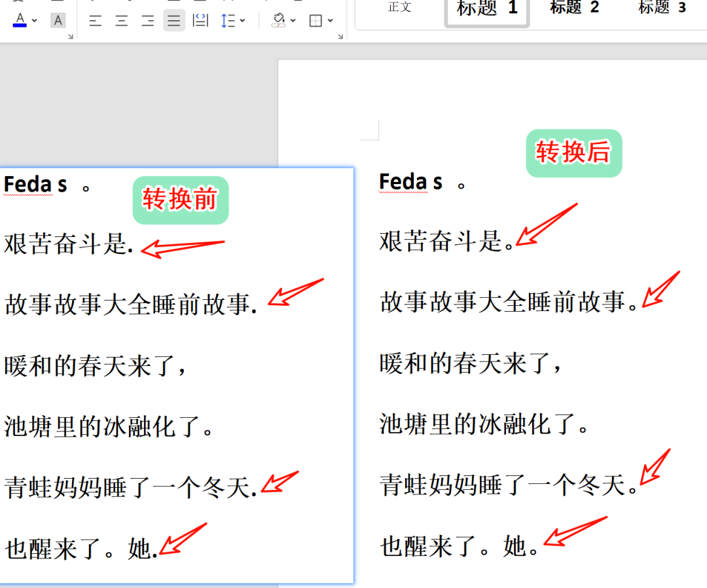
Task: Align the paragraph right
Action: 148,20
